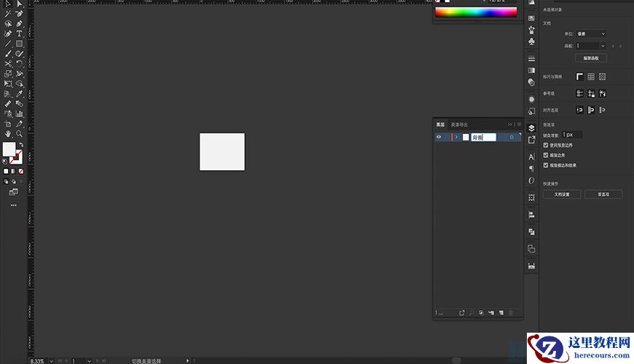Expand the layer with its chevron arrow
Viewport: 634px width, 364px height.
click(456, 137)
